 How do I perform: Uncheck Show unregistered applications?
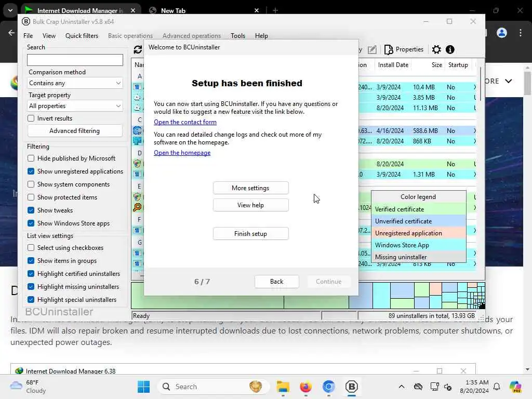31,171
